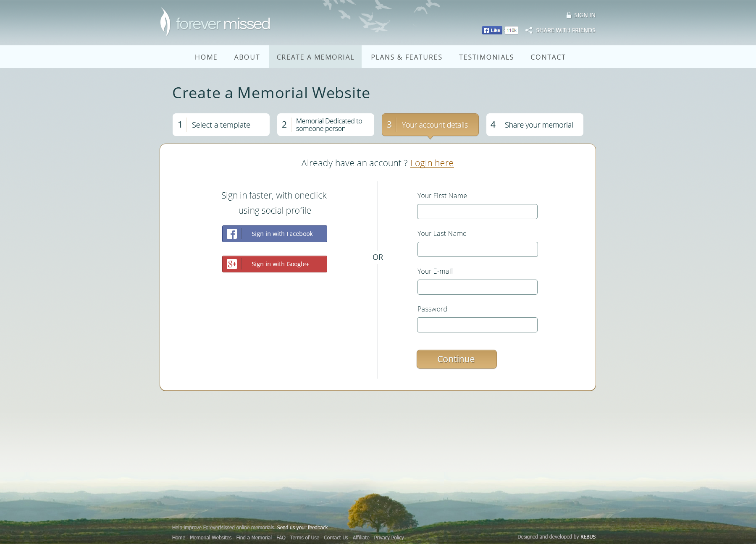Select step 3 Your account details
This screenshot has height=544, width=756.
point(430,125)
